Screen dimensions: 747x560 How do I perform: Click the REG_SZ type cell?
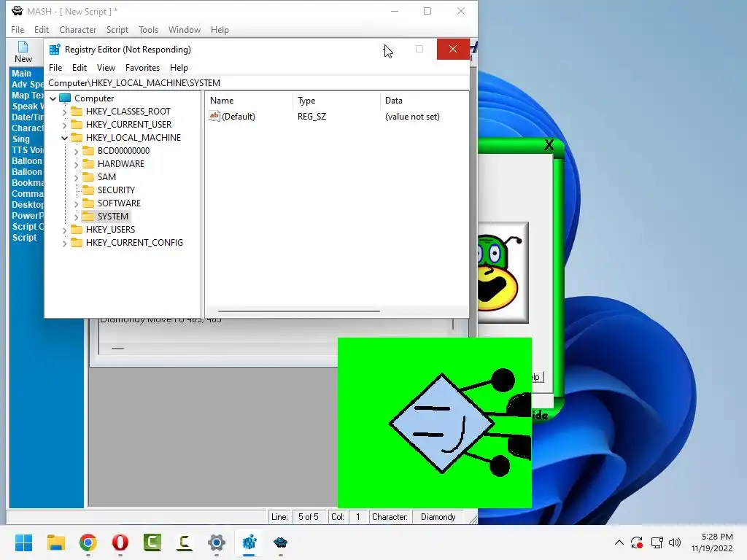[x=311, y=117]
